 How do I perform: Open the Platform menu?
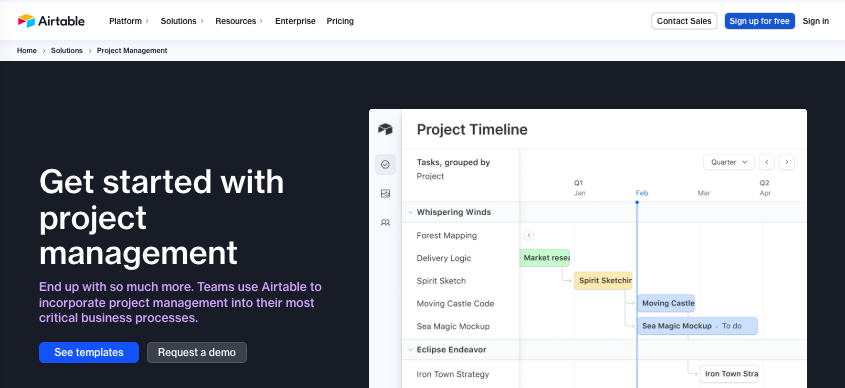(x=129, y=21)
